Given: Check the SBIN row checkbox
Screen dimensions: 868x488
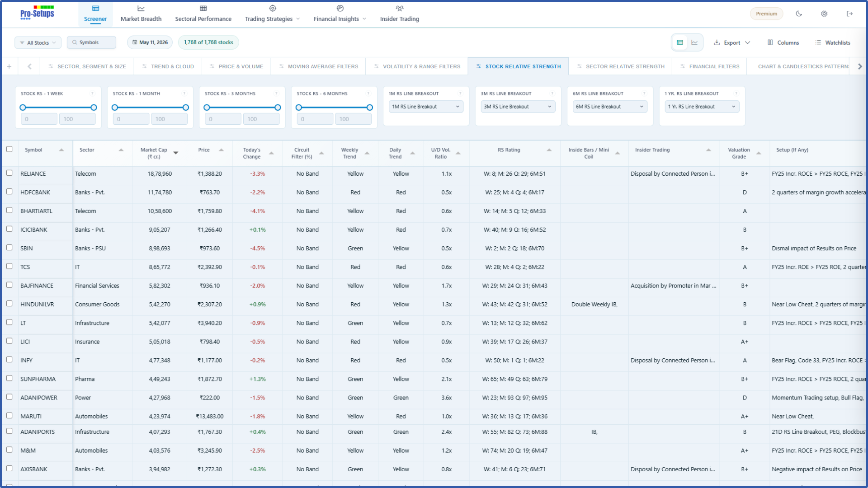Looking at the screenshot, I should coord(9,248).
